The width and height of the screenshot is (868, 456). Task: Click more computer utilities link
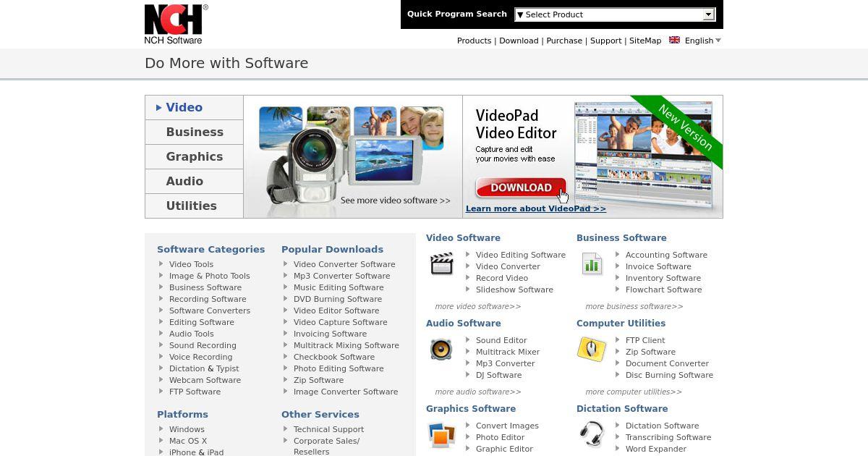[x=634, y=392]
